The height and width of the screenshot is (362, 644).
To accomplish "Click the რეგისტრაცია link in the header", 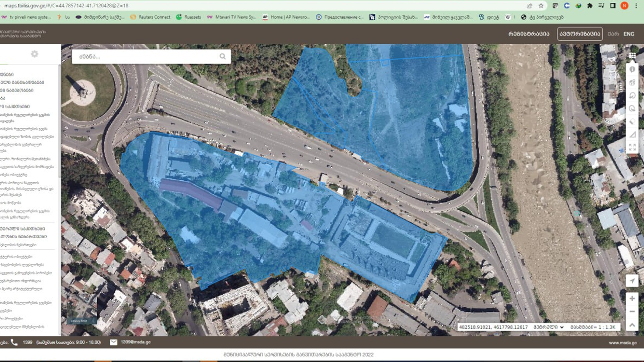I will point(529,34).
